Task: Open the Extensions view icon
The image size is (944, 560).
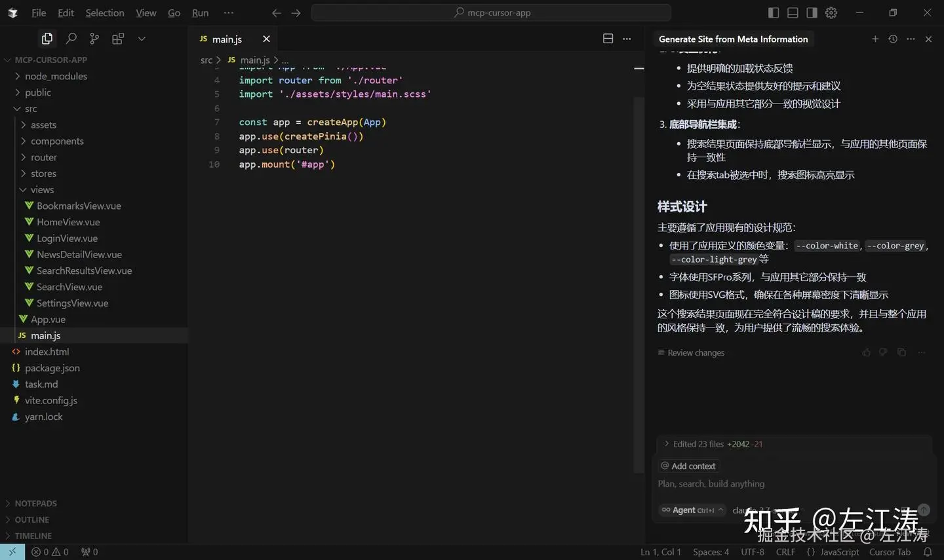Action: click(118, 39)
